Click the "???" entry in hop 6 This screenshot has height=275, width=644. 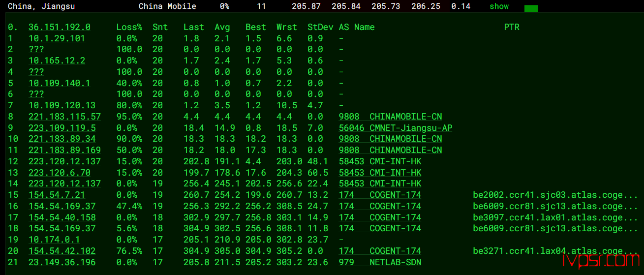[x=36, y=94]
